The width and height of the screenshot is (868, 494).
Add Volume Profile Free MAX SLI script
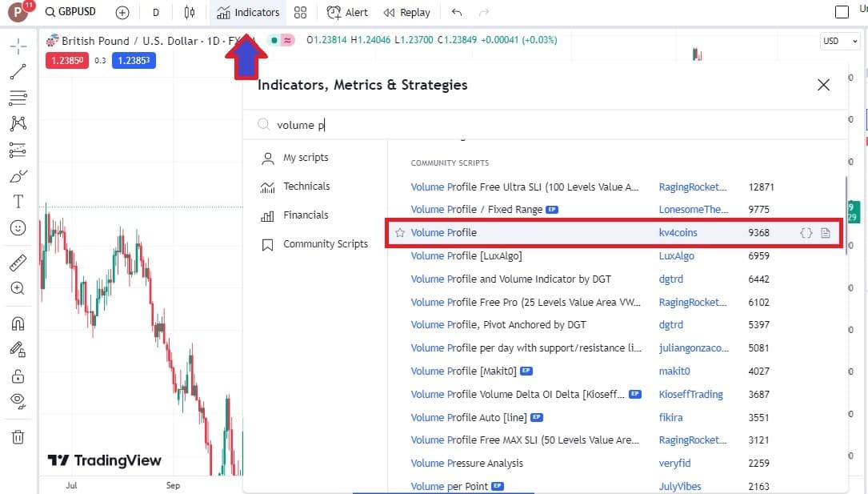(x=525, y=440)
